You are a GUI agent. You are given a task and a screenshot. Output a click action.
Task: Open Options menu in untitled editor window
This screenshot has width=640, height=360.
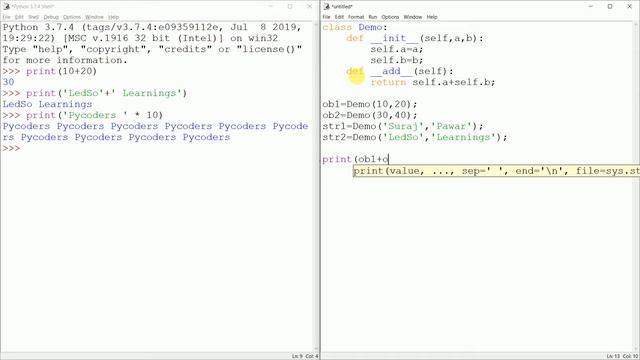[390, 17]
